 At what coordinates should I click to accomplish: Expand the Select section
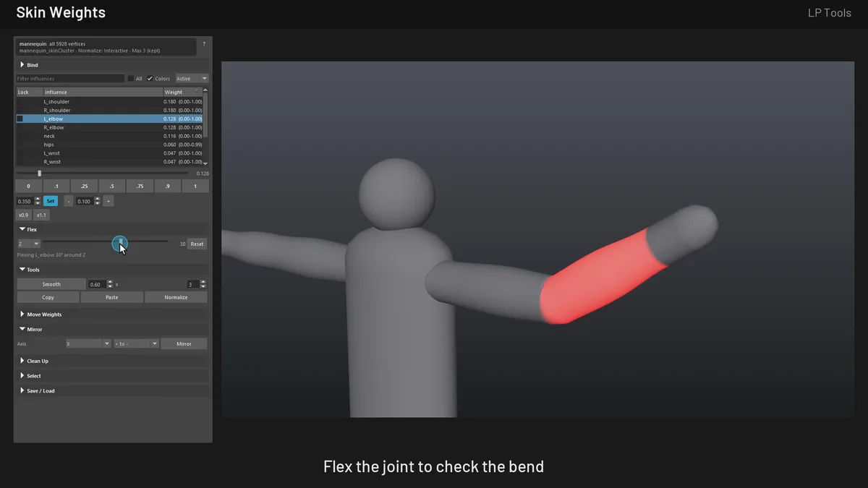(x=112, y=376)
